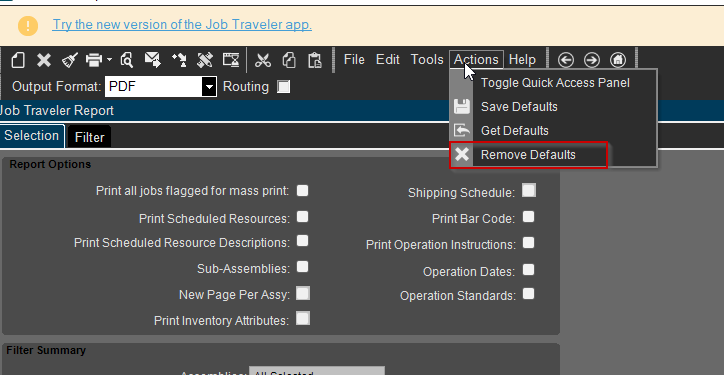724x375 pixels.
Task: Expand the Print button arrow
Action: [x=109, y=60]
